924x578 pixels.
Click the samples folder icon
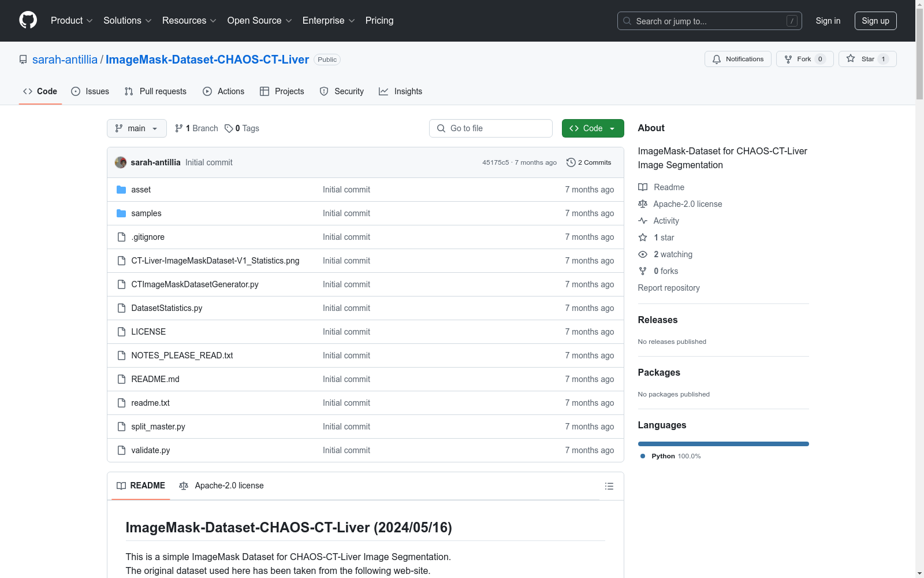(121, 213)
